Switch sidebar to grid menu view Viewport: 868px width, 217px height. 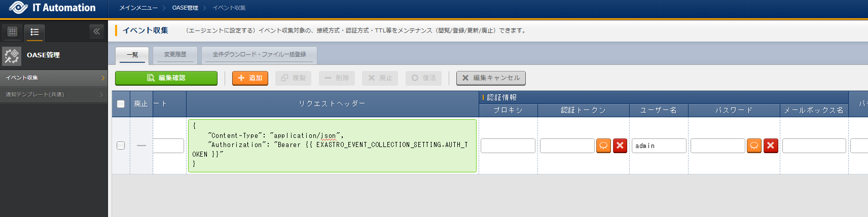[x=12, y=32]
